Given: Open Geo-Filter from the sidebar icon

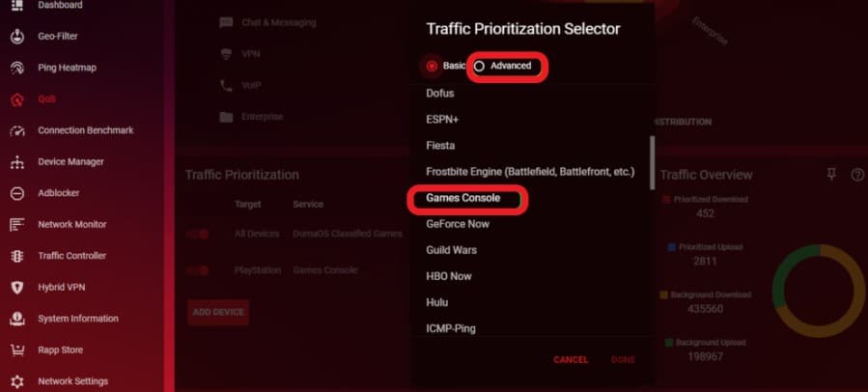Looking at the screenshot, I should coord(17,37).
